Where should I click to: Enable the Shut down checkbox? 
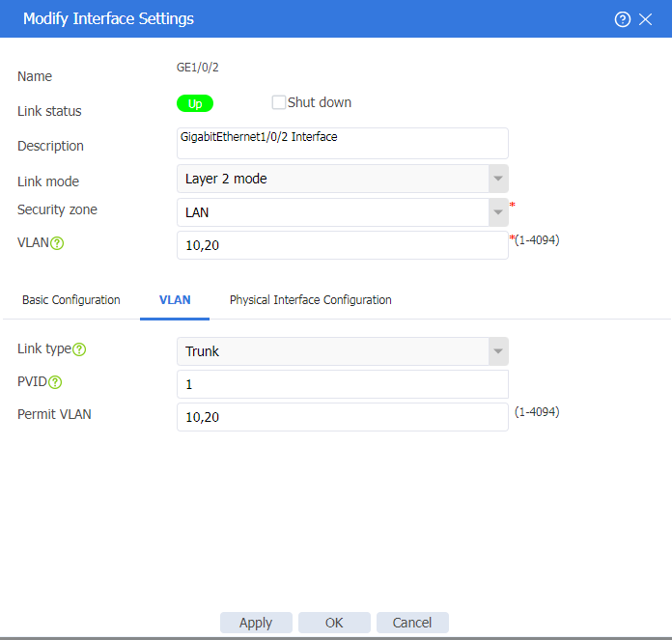pos(279,102)
